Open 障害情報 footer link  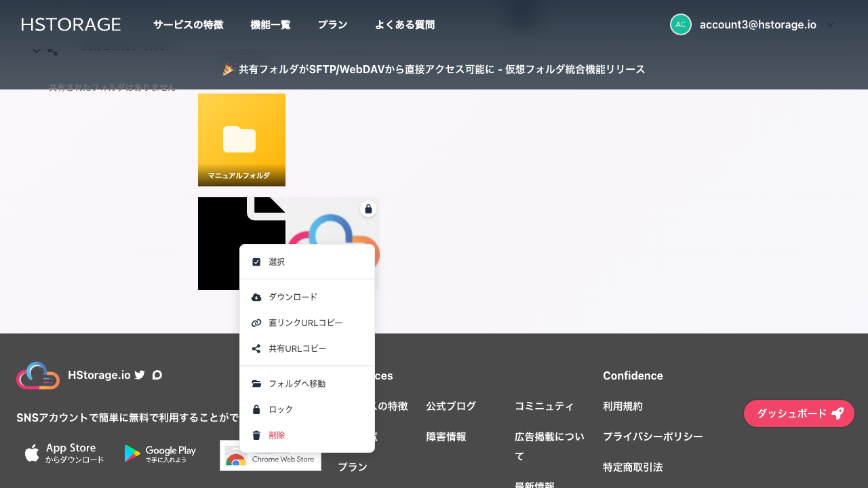tap(446, 436)
